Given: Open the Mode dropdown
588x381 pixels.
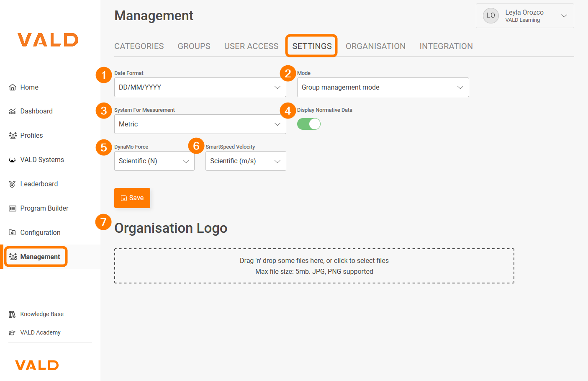Looking at the screenshot, I should pos(383,87).
